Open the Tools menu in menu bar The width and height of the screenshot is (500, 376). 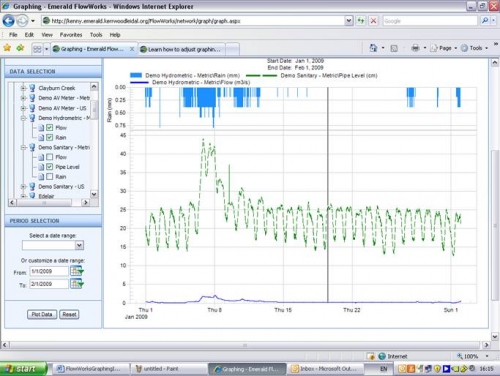click(96, 35)
